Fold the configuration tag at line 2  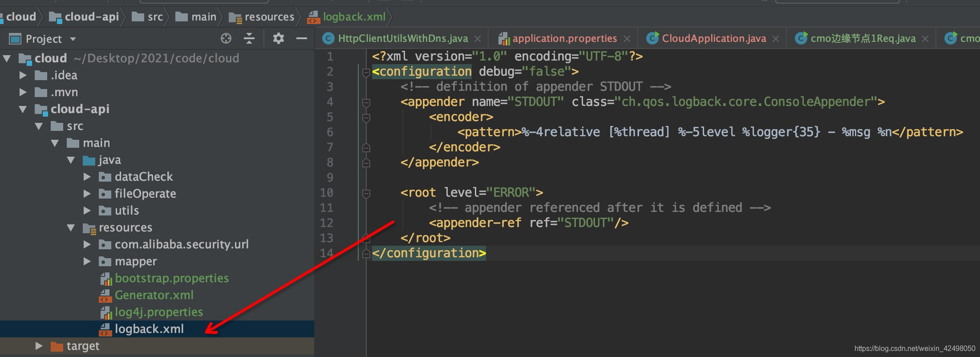pos(366,72)
